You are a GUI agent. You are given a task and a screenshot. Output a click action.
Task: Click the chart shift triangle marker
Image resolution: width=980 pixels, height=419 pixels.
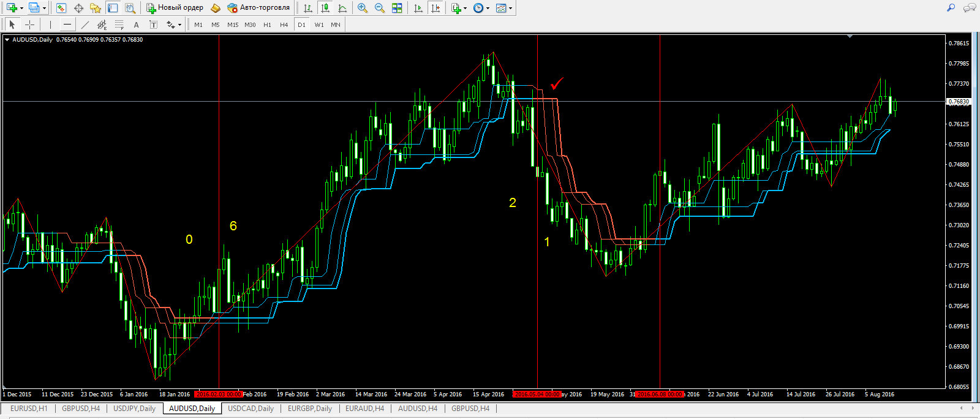(x=850, y=37)
